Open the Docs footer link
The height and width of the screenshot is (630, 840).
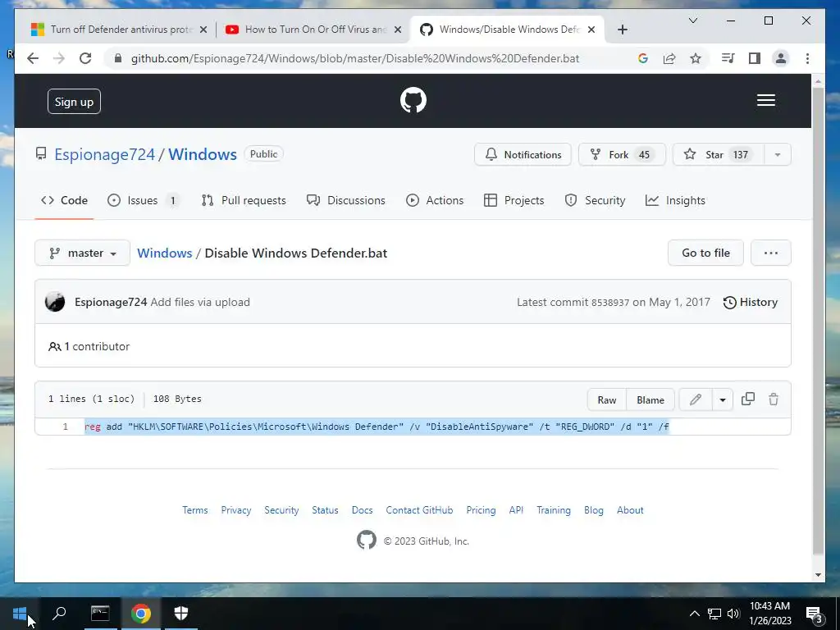tap(362, 510)
